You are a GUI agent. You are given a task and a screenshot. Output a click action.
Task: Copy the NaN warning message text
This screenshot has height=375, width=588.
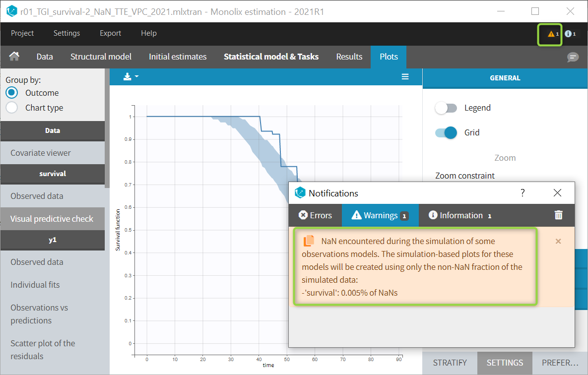point(309,241)
